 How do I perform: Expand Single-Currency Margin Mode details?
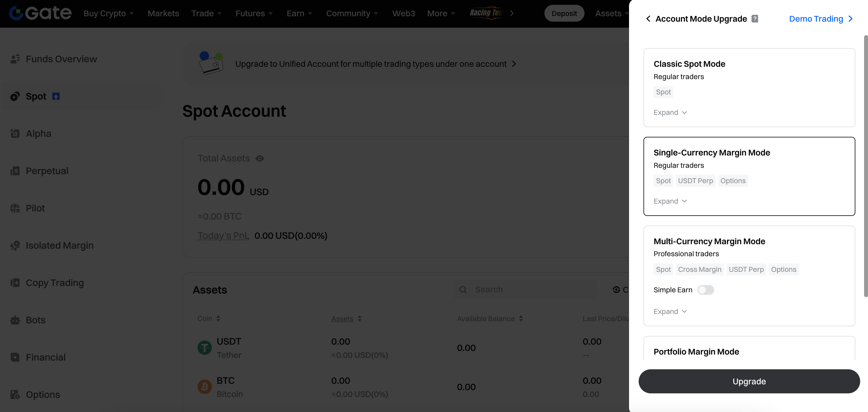pyautogui.click(x=670, y=201)
